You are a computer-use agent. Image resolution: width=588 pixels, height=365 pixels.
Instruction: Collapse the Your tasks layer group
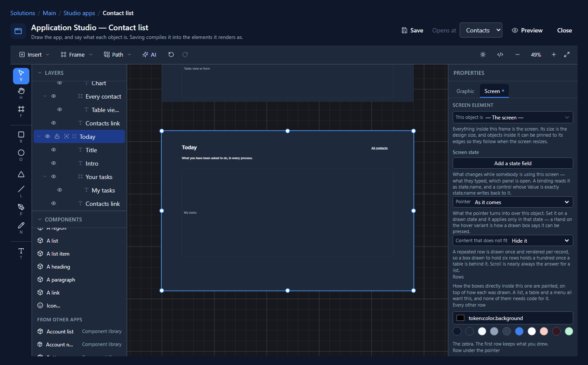45,177
